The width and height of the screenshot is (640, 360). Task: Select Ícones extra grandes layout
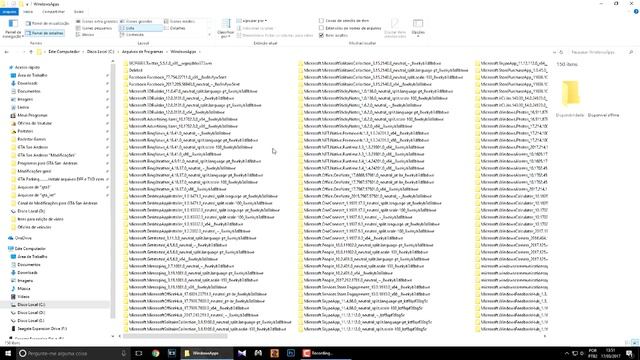97,21
